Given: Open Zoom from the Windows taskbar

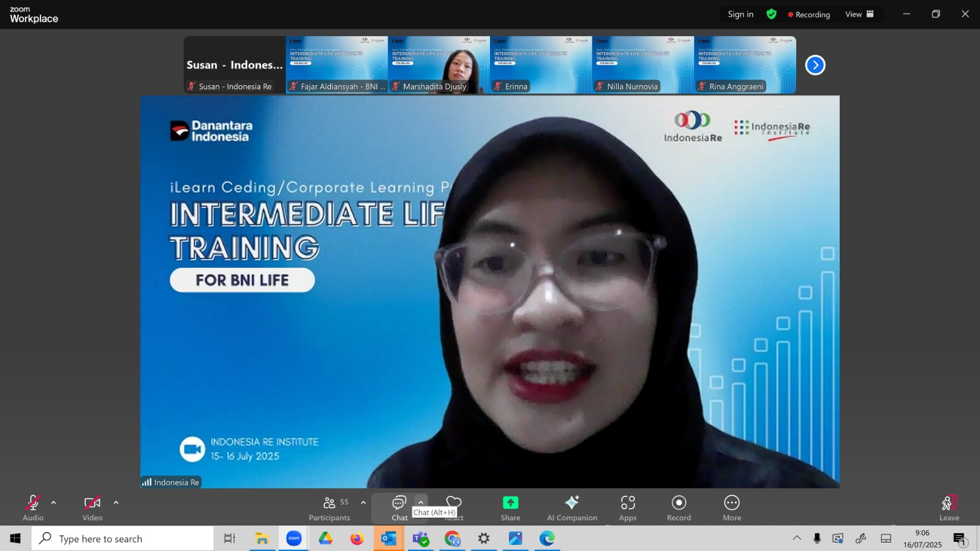Looking at the screenshot, I should (x=294, y=538).
